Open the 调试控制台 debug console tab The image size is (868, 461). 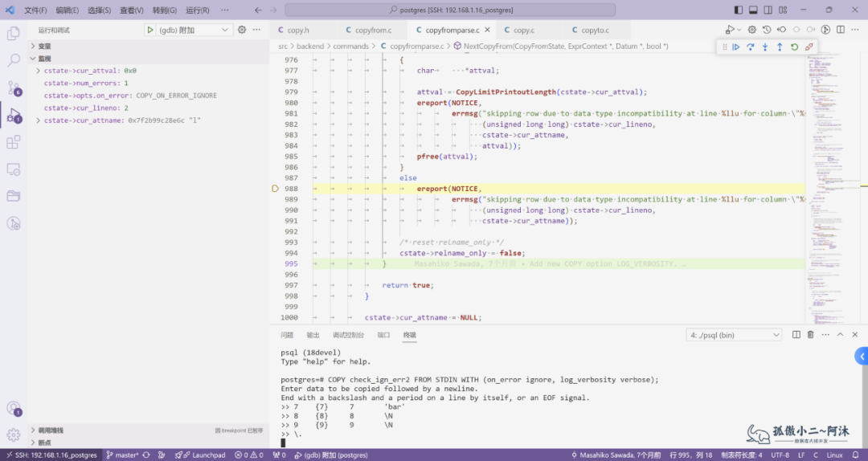tap(348, 335)
